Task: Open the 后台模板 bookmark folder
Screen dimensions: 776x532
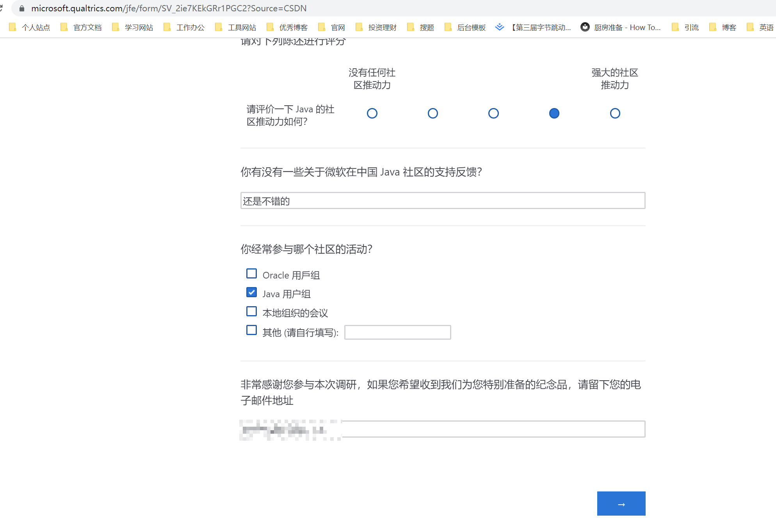Action: click(x=465, y=27)
